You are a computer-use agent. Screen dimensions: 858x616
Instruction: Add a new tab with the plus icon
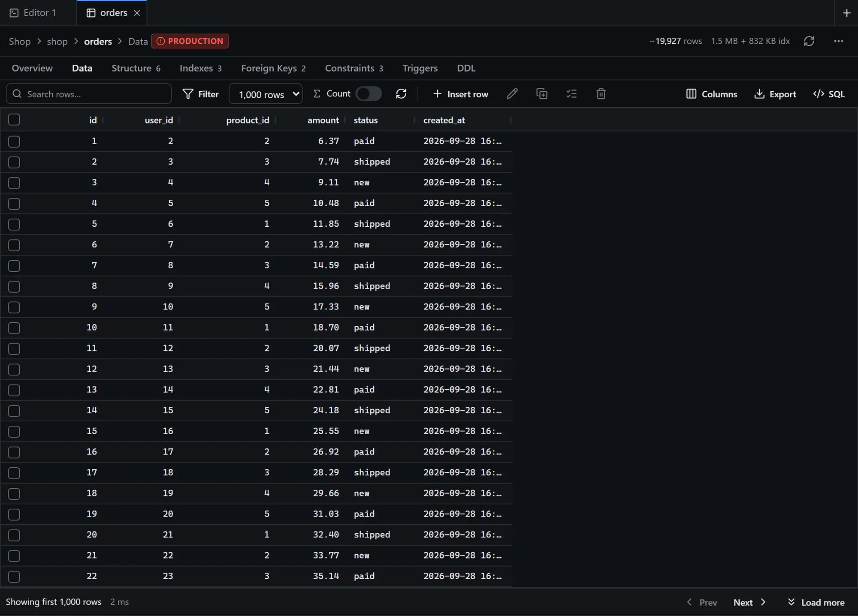(x=847, y=13)
